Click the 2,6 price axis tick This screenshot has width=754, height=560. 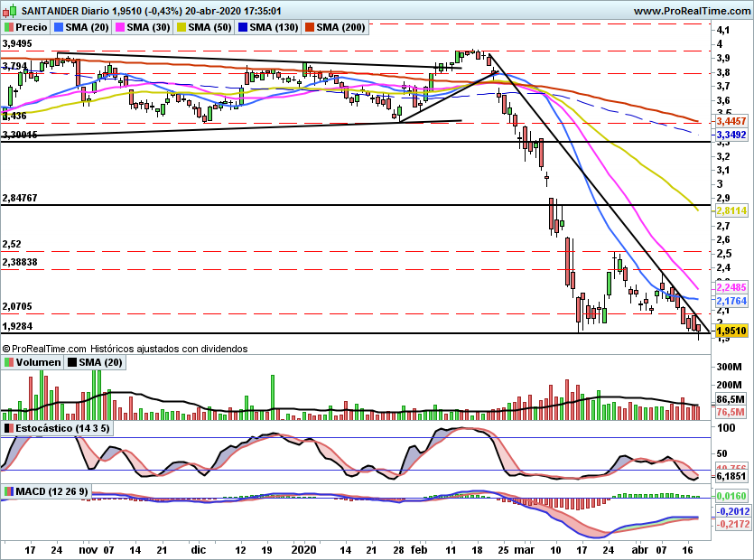pos(722,239)
